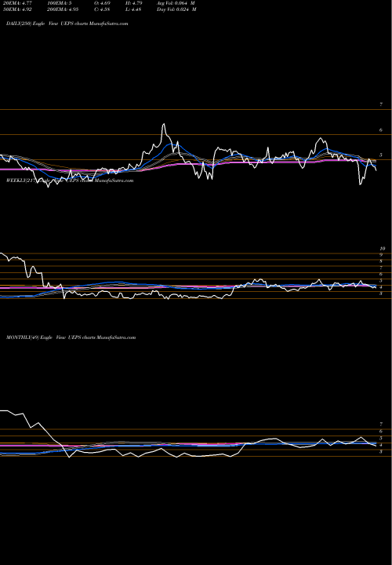392x565 pixels.
Task: Click the 200EMA: 4.95 value
Action: click(62, 9)
